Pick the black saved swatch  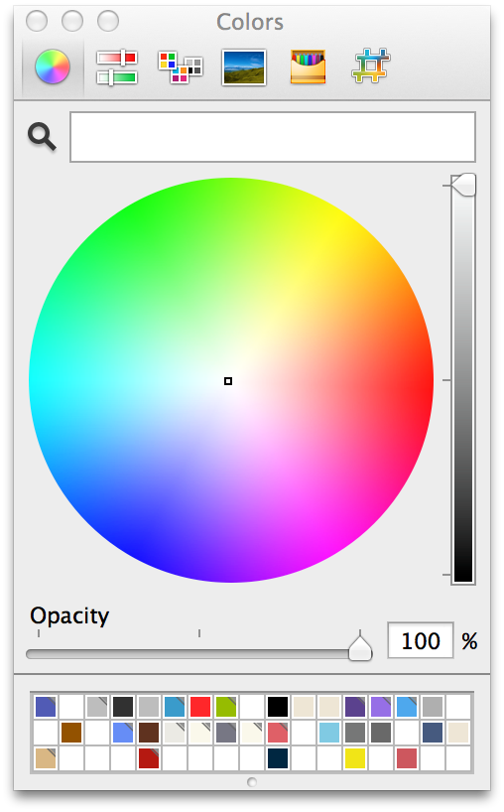[x=278, y=707]
